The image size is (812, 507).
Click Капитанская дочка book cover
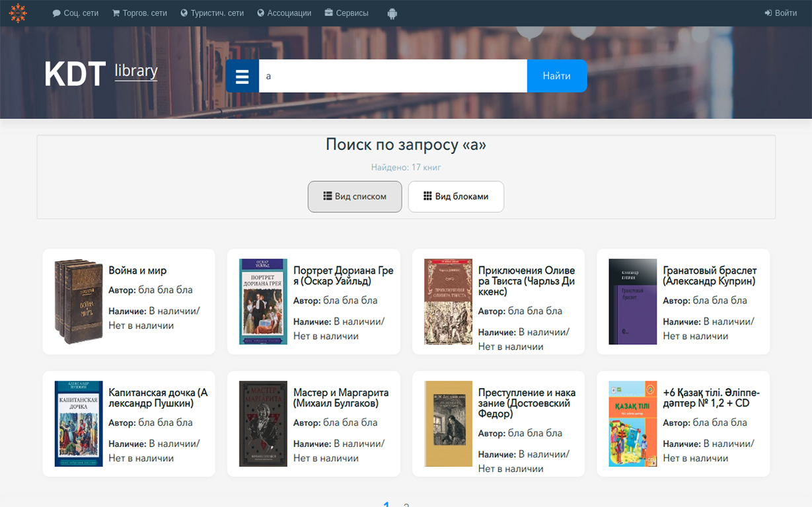click(x=79, y=424)
